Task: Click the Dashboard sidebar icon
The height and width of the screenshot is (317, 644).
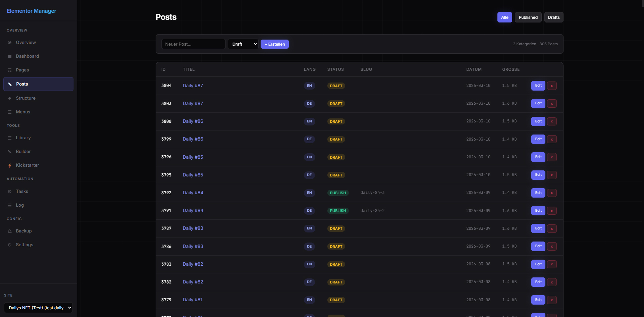Action: [x=10, y=56]
